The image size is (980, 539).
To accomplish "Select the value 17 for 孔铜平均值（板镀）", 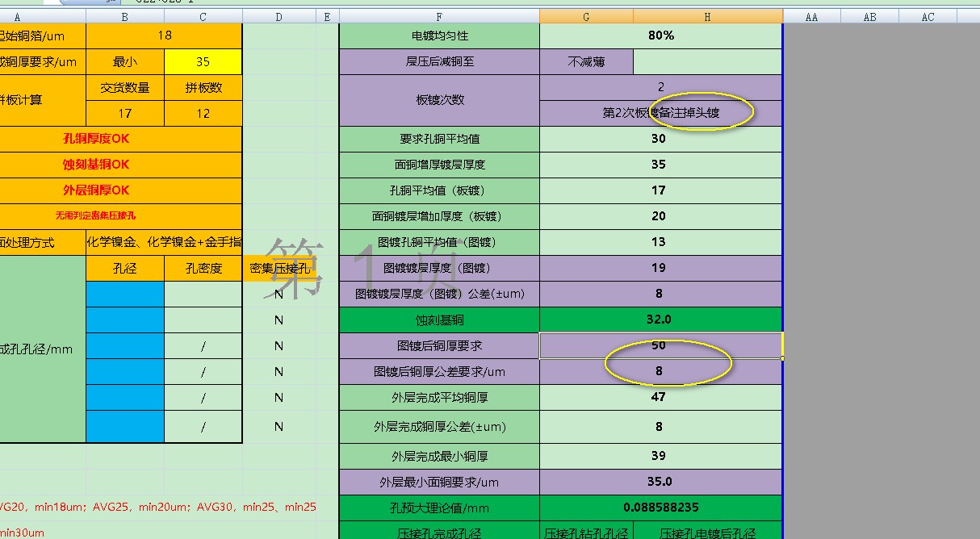I will point(661,190).
